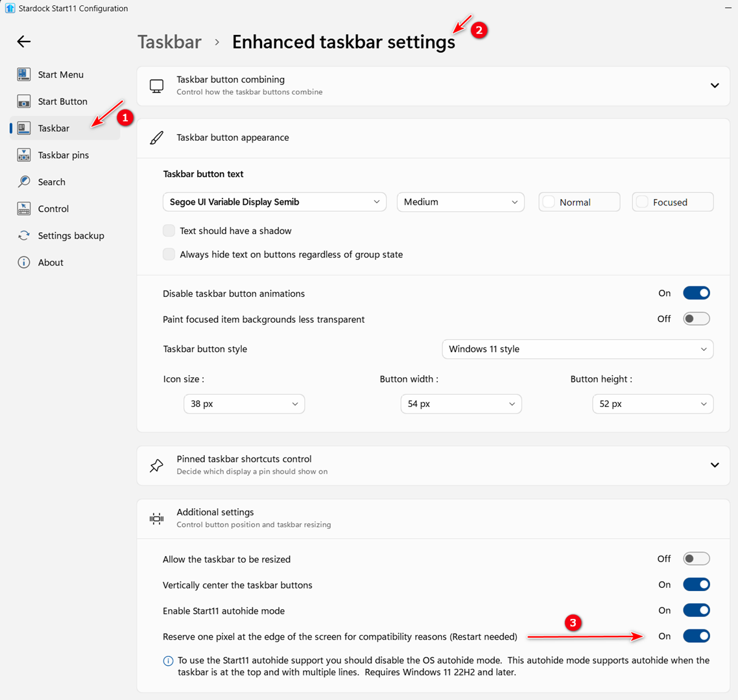Click the Taskbar button appearance header
Image resolution: width=738 pixels, height=700 pixels.
(433, 138)
